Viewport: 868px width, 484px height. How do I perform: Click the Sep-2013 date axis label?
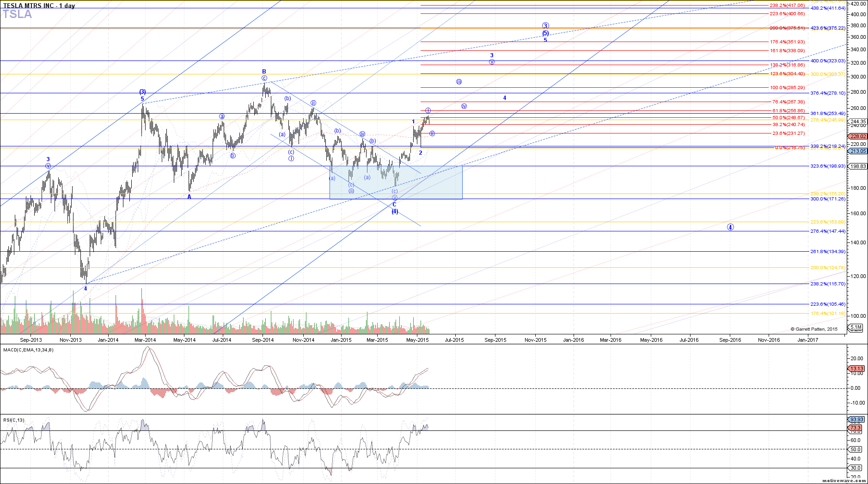coord(31,340)
